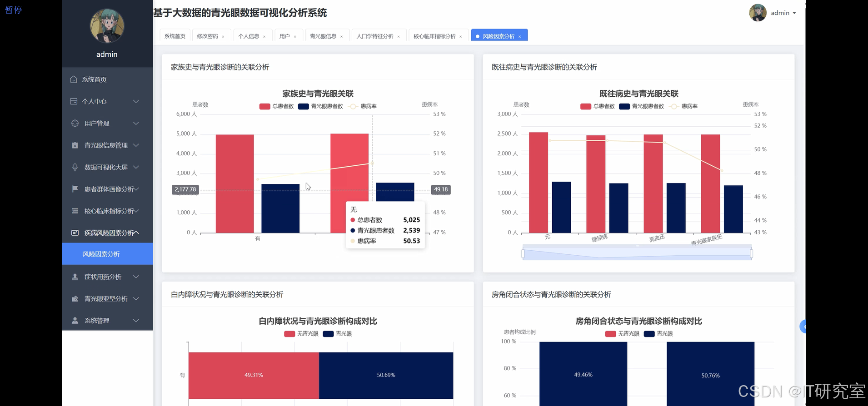Select 风险因素分析 submenu item in sidebar
Viewport: 868px width, 406px height.
[x=107, y=254]
